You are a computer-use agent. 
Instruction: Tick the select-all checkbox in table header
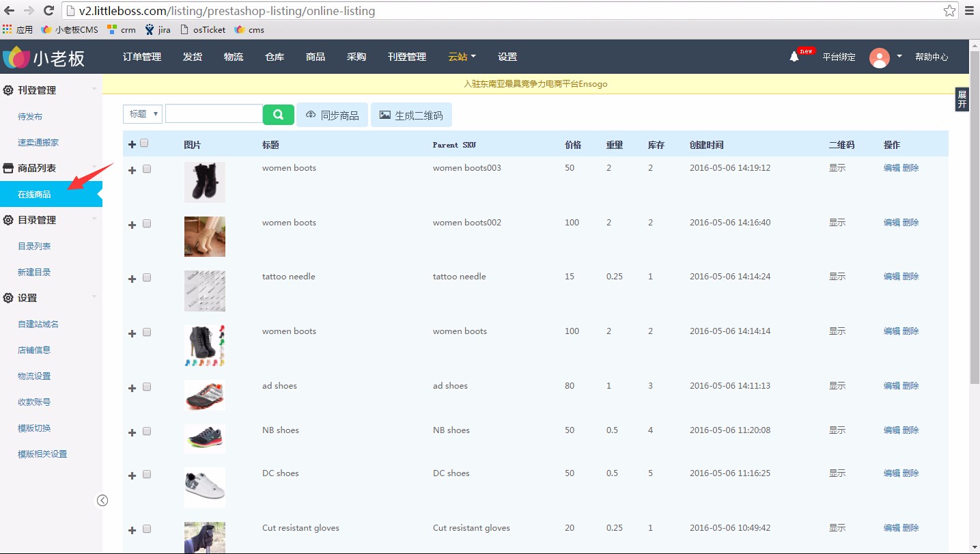[144, 143]
